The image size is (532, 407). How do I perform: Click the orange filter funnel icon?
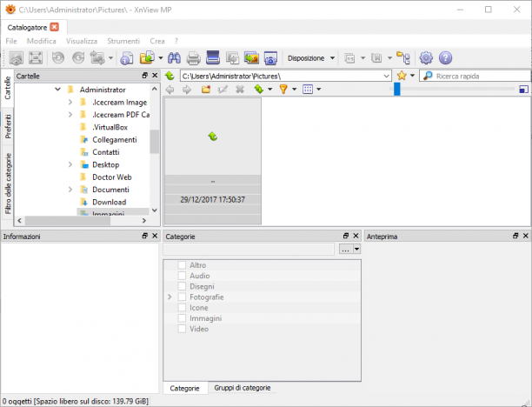(x=283, y=90)
